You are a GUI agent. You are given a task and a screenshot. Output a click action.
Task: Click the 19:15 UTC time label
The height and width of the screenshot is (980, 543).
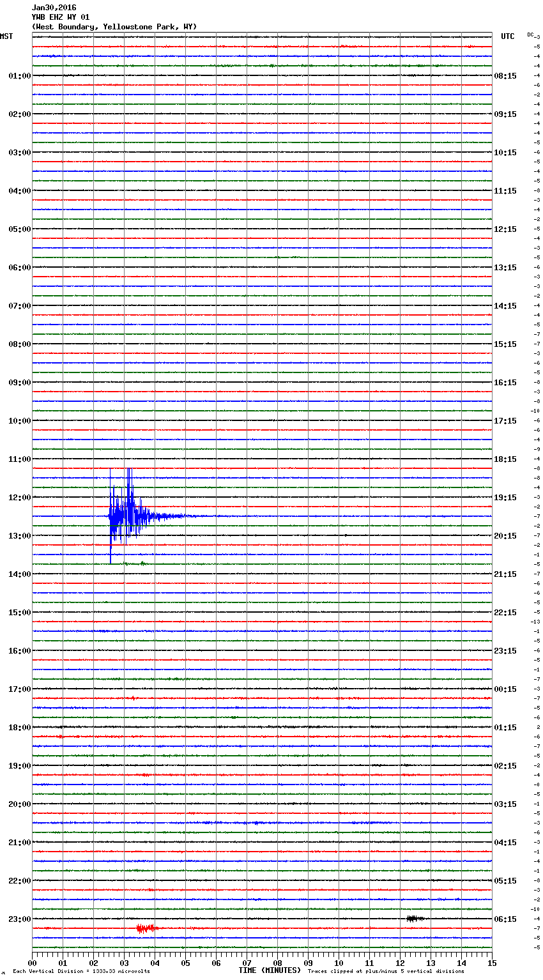click(505, 498)
